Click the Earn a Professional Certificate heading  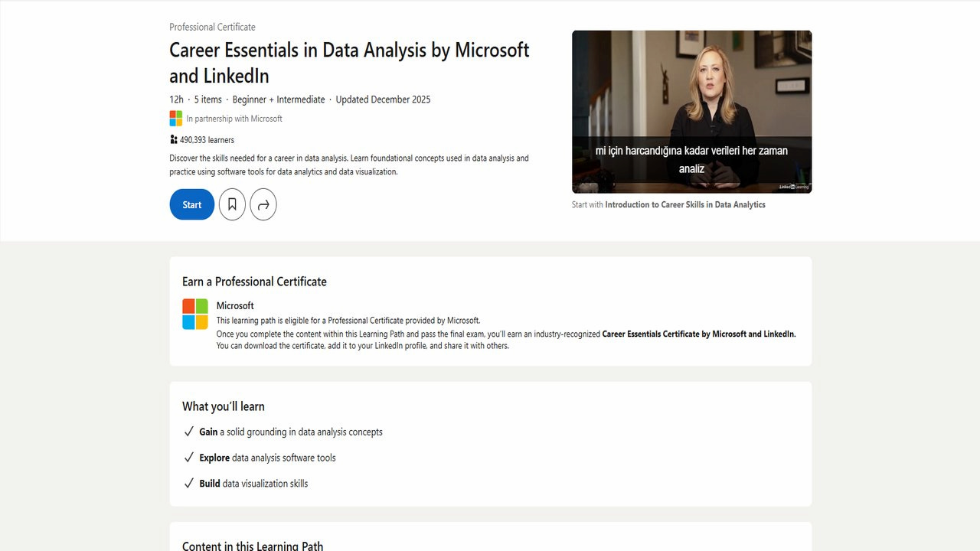point(254,282)
